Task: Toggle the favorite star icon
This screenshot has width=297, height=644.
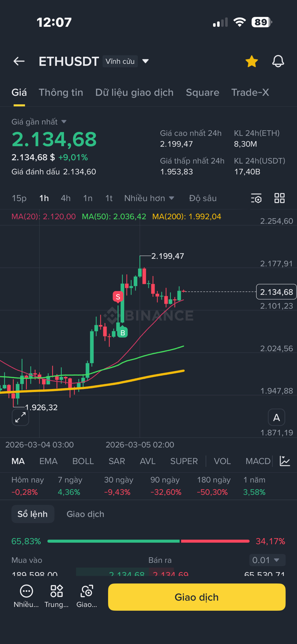Action: [252, 61]
